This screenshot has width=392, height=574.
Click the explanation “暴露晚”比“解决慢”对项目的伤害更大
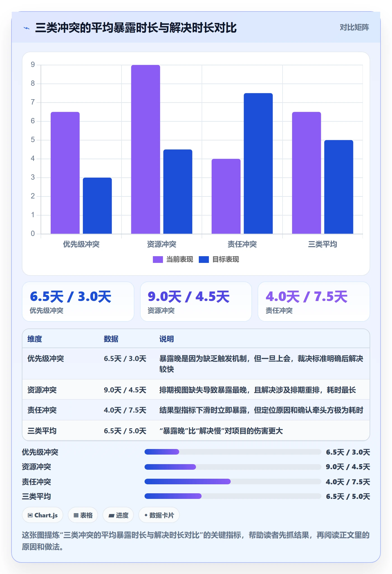pos(221,431)
